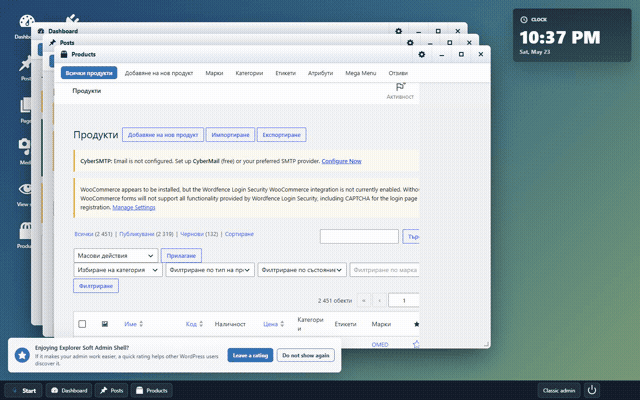The width and height of the screenshot is (640, 400).
Task: Click the Posts window title pin icon
Action: pos(52,42)
